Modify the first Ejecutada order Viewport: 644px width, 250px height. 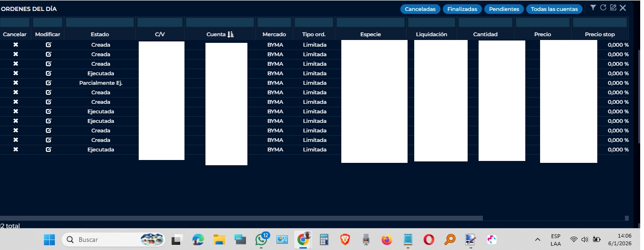point(48,73)
